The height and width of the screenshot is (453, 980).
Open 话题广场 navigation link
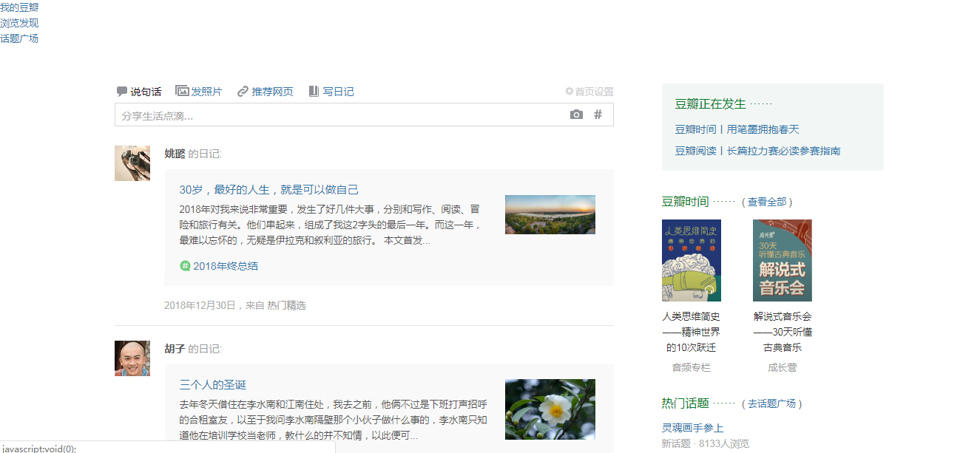pyautogui.click(x=19, y=38)
